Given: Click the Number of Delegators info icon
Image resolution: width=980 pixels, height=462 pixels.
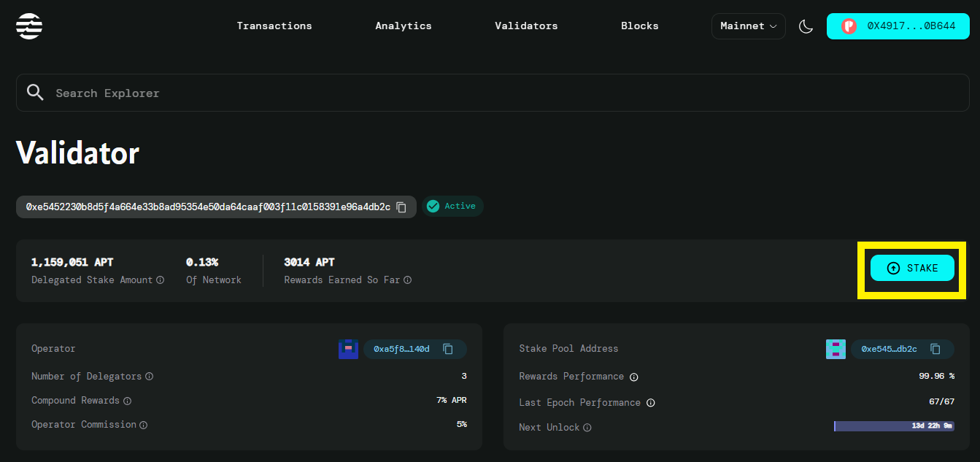Looking at the screenshot, I should click(x=149, y=377).
